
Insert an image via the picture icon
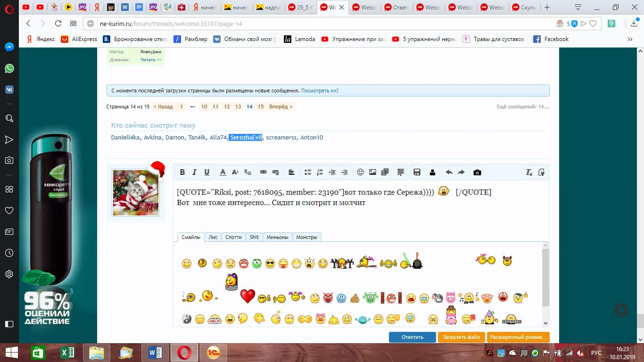coord(373,173)
